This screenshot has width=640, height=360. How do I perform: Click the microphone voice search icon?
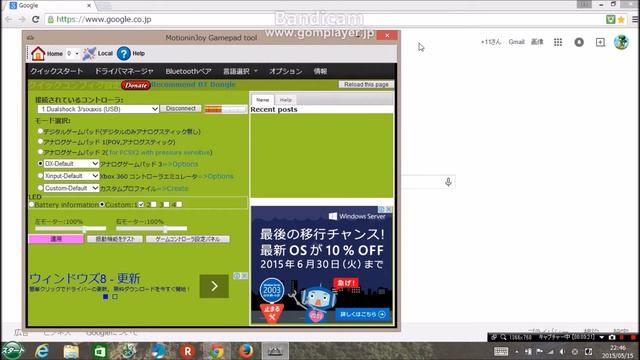[448, 182]
